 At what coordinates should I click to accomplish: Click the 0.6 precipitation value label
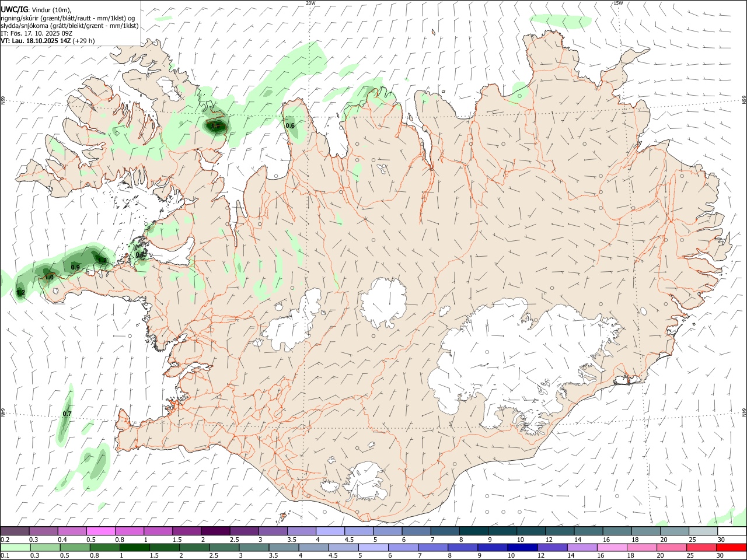click(x=290, y=125)
